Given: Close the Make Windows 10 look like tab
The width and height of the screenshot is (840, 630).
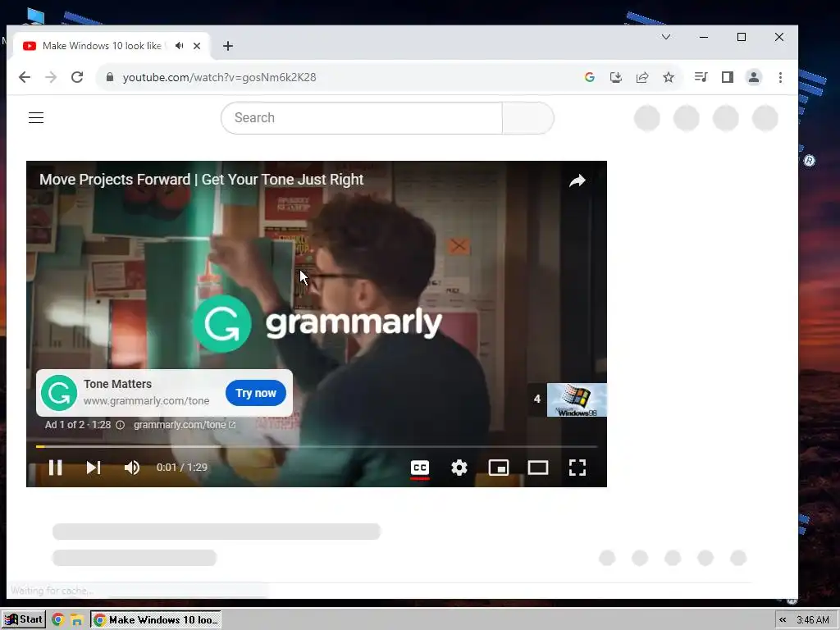Looking at the screenshot, I should (x=197, y=46).
